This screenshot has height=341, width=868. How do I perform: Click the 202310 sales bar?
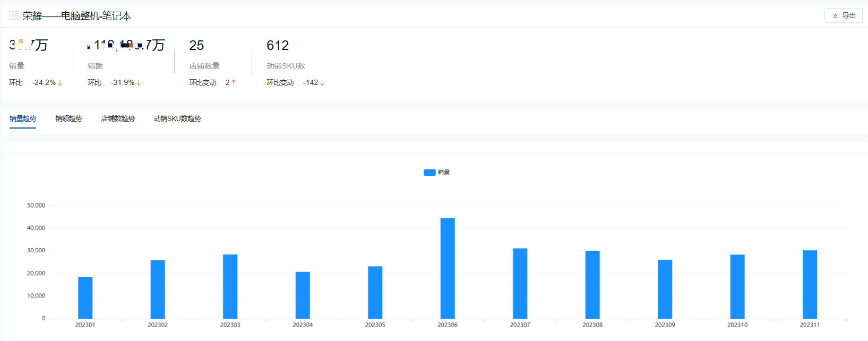click(x=737, y=286)
